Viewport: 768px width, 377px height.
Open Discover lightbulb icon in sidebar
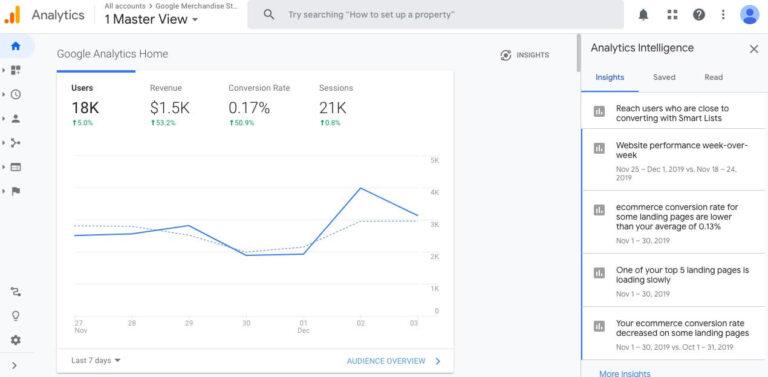16,316
